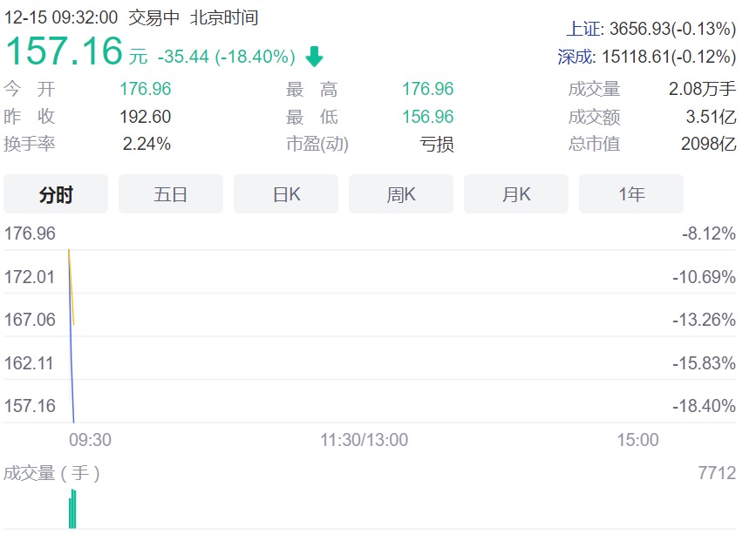Image resolution: width=756 pixels, height=541 pixels.
Task: Show the 1年 one-year chart
Action: click(631, 194)
